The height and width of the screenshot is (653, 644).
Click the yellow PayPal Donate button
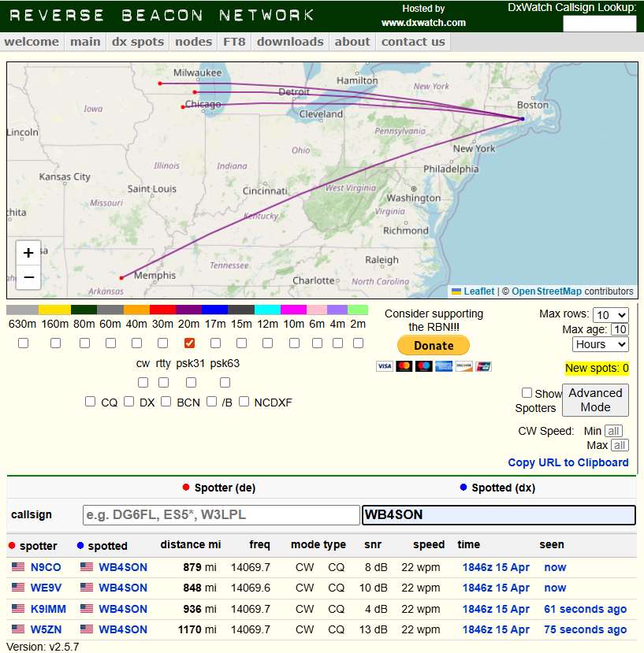point(433,345)
